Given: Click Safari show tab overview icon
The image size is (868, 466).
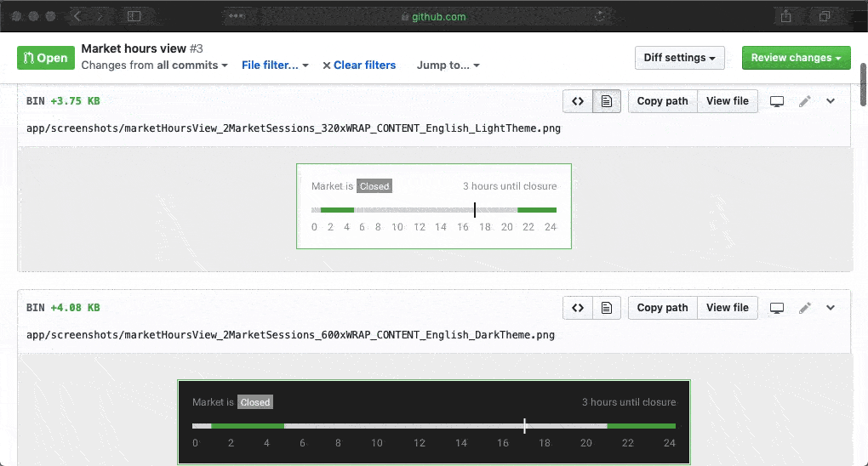Looking at the screenshot, I should (825, 16).
